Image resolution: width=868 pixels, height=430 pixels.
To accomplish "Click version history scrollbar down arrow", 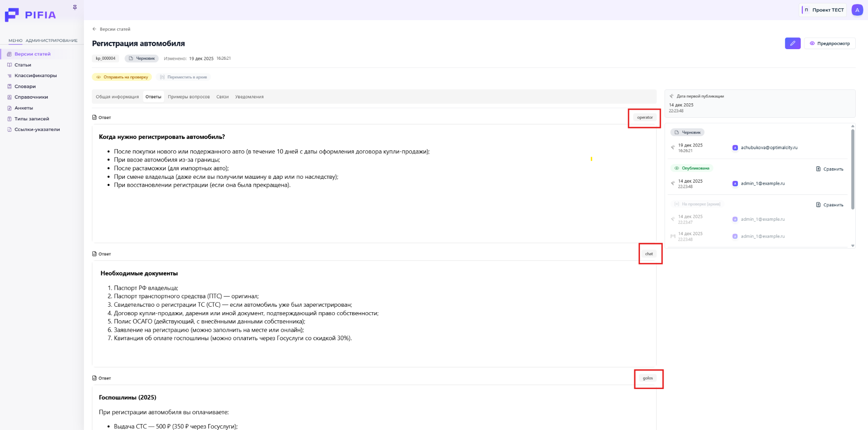I will [x=852, y=246].
